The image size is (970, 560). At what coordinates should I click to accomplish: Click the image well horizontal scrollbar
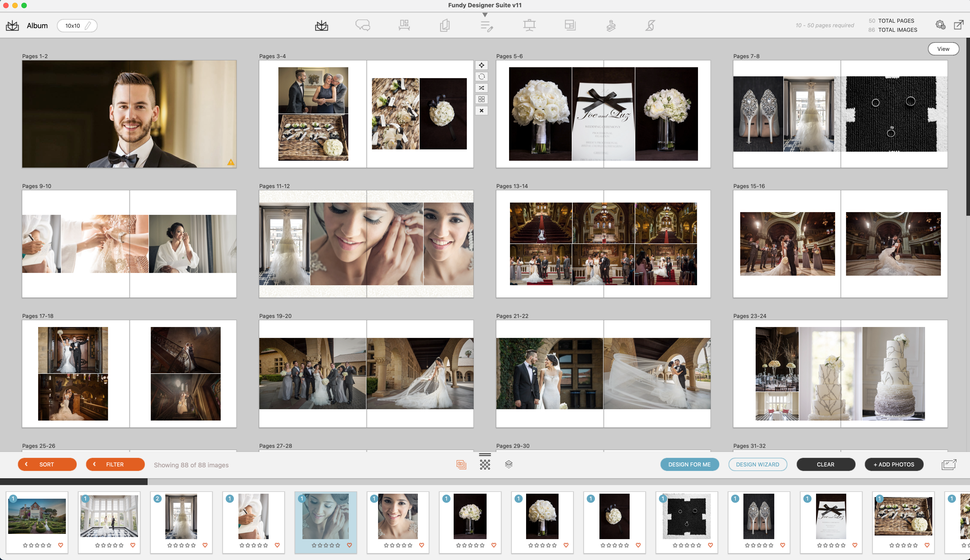(x=74, y=481)
